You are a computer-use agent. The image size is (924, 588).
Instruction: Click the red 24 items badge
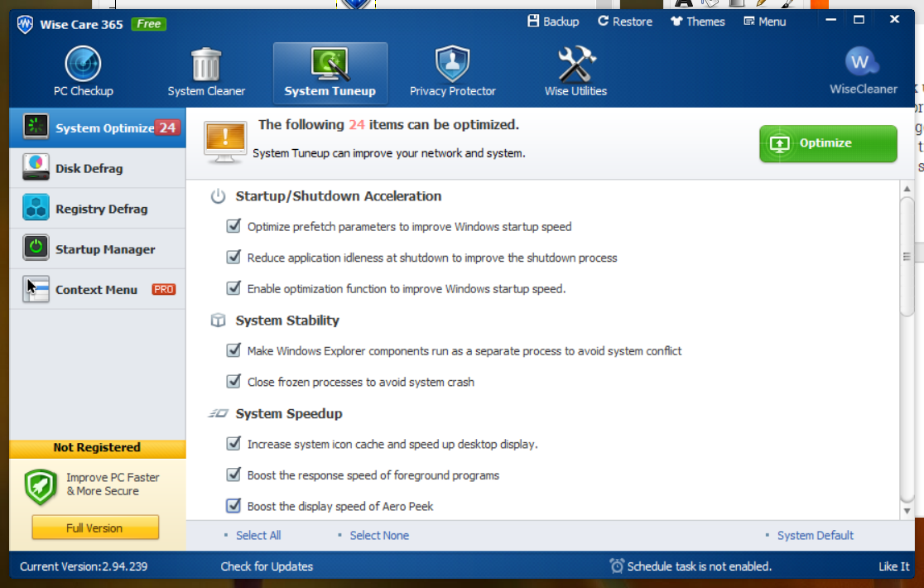(166, 128)
